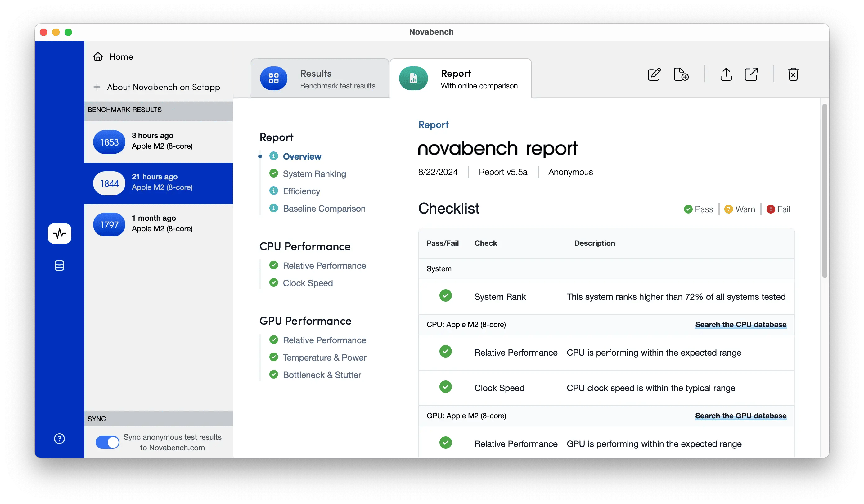864x504 pixels.
Task: Click 'GPU is performing within the expected range'
Action: 654,444
